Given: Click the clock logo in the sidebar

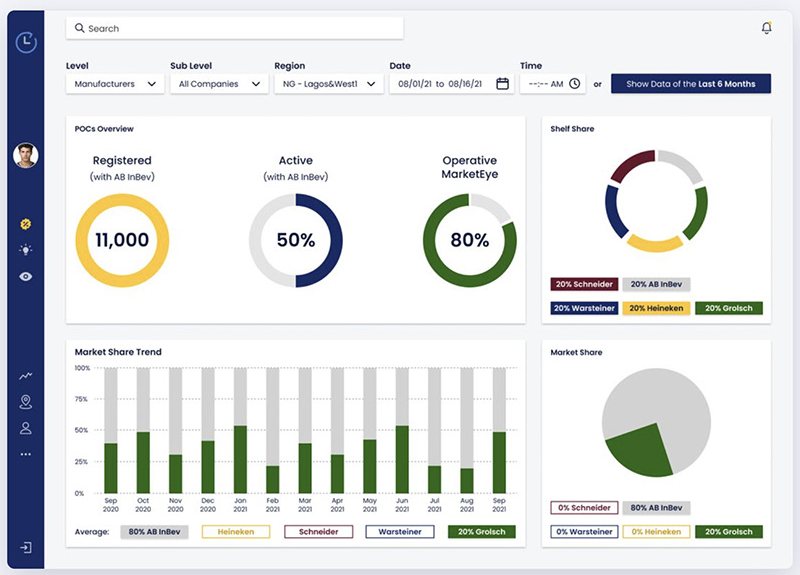Looking at the screenshot, I should (x=26, y=42).
